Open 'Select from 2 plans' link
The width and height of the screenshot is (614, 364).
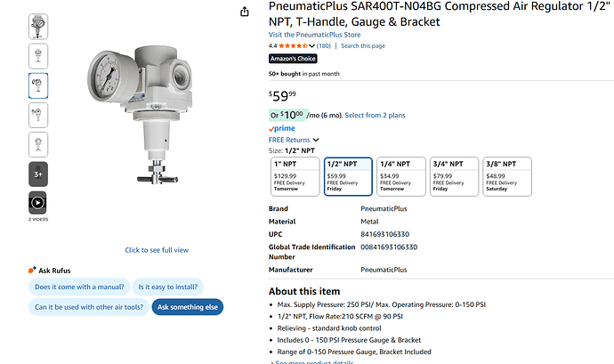coord(375,115)
